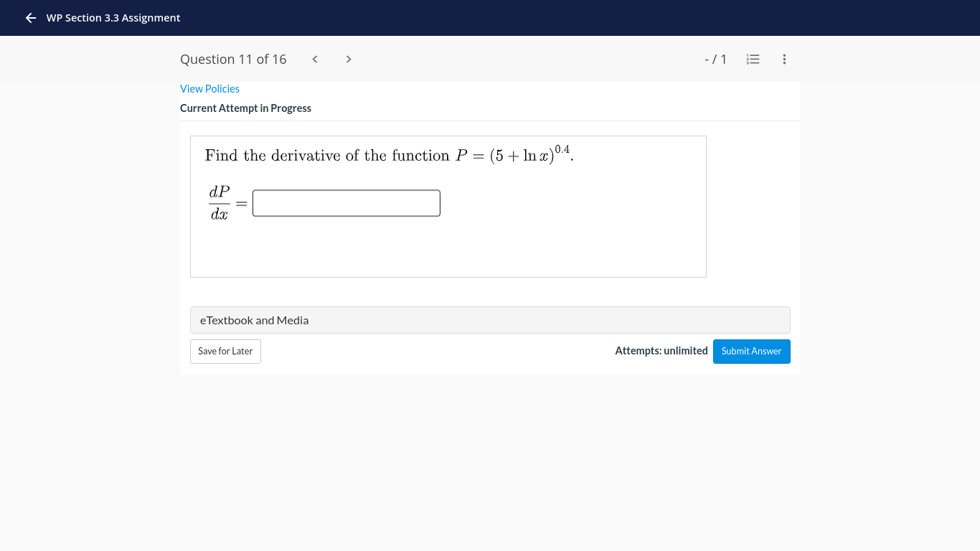Screen dimensions: 980x551
Task: Click the back arrow in the top navigation bar
Action: [30, 18]
